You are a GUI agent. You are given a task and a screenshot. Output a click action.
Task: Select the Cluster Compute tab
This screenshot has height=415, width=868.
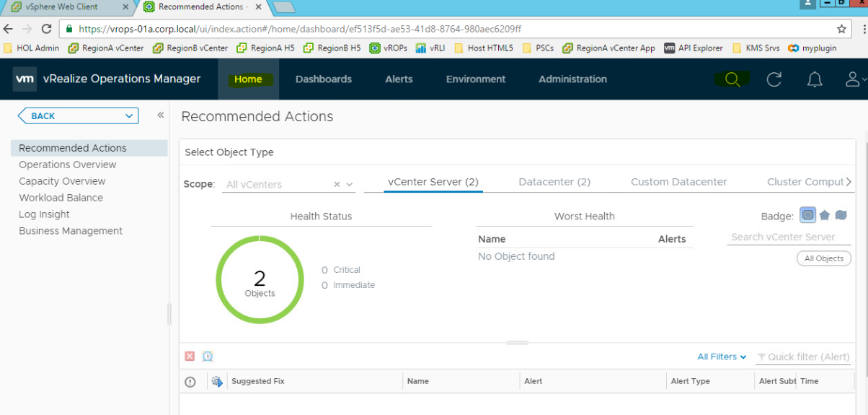tap(805, 182)
